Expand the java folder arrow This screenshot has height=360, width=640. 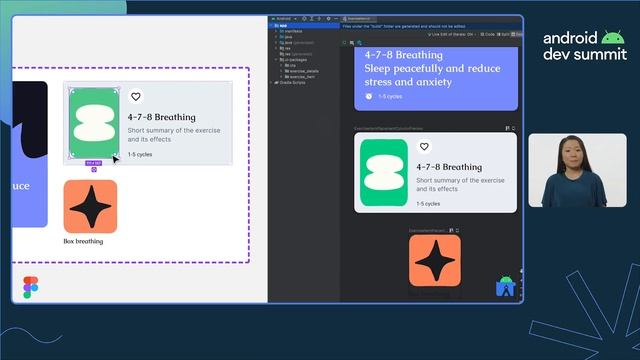[x=276, y=37]
